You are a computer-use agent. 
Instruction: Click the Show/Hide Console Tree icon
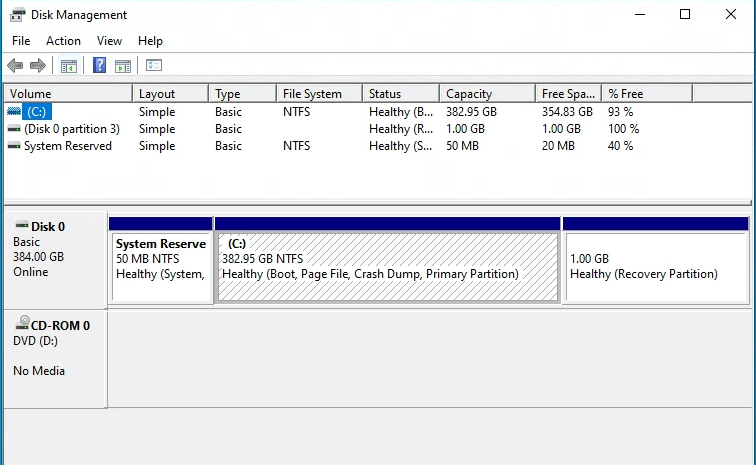(x=69, y=66)
